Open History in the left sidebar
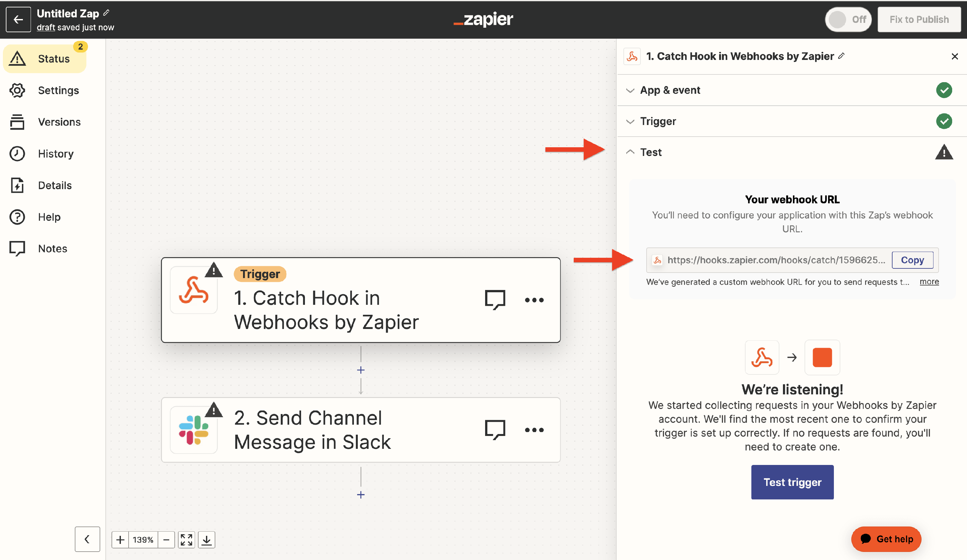This screenshot has height=560, width=967. click(x=56, y=154)
